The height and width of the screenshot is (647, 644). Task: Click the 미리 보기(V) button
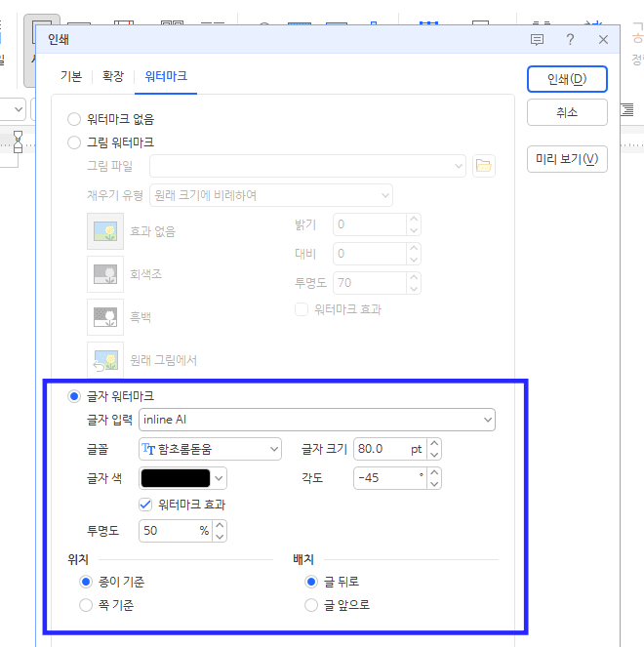pos(567,159)
